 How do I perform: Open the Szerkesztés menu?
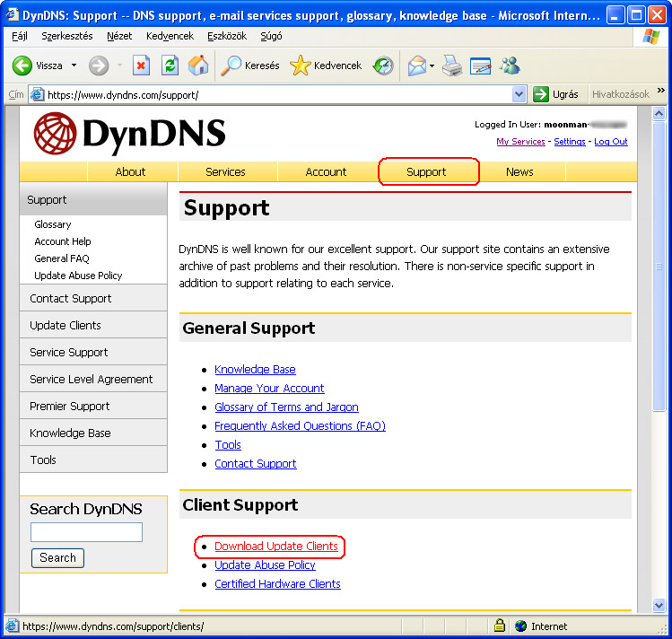pos(67,36)
